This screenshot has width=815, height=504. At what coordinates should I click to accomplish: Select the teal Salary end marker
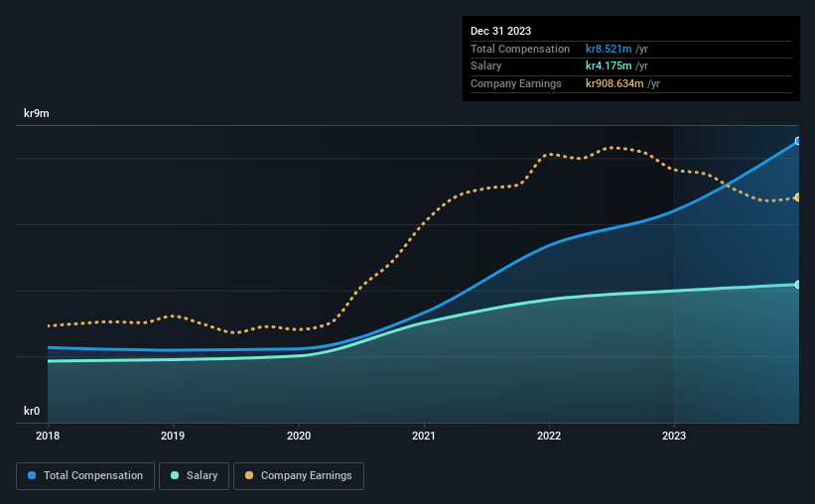click(x=798, y=285)
